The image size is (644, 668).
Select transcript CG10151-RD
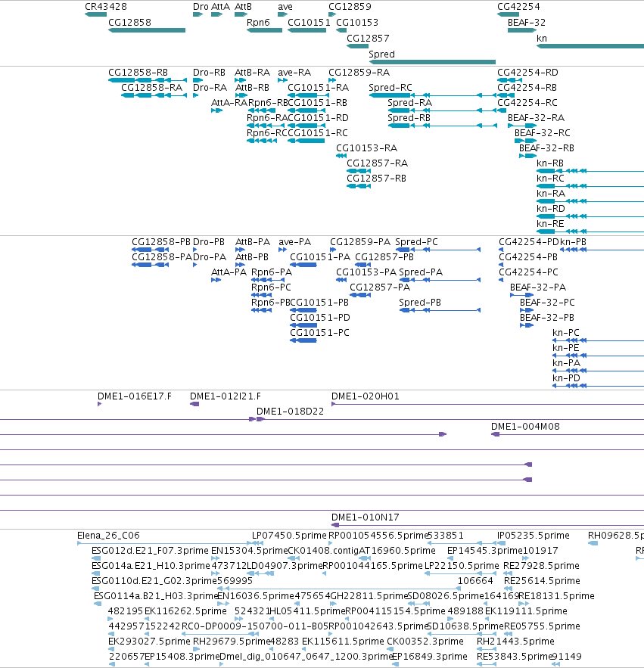(x=319, y=118)
